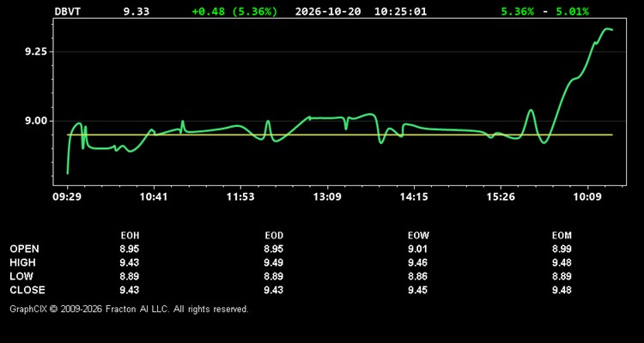
Task: Click the last price 9.33 in header
Action: click(x=137, y=11)
